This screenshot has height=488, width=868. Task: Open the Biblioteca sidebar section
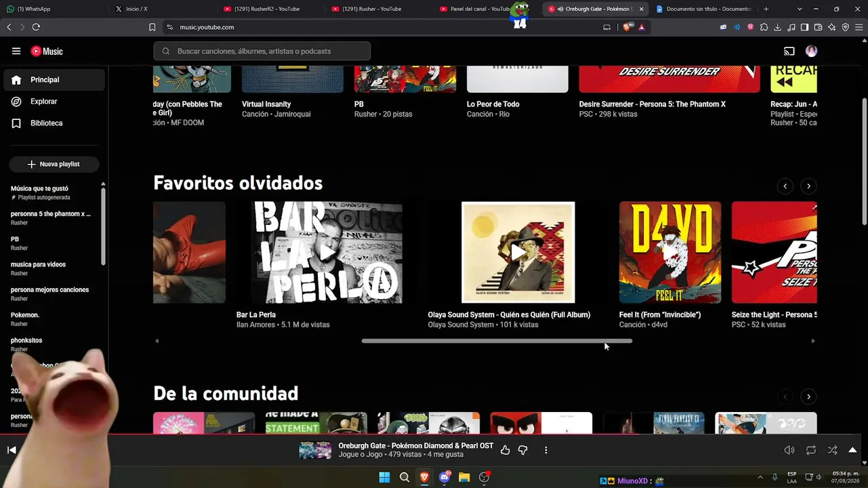click(54, 123)
